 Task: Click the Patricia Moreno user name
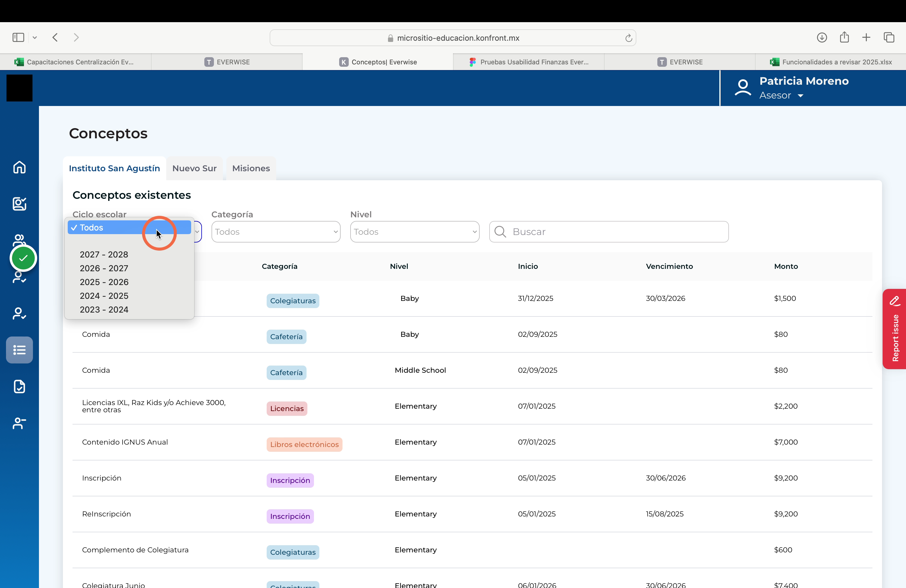(804, 81)
